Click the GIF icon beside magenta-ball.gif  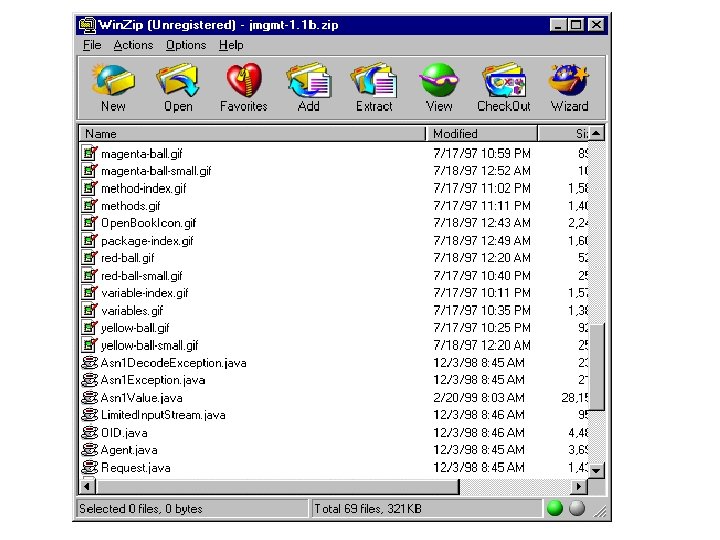(90, 153)
